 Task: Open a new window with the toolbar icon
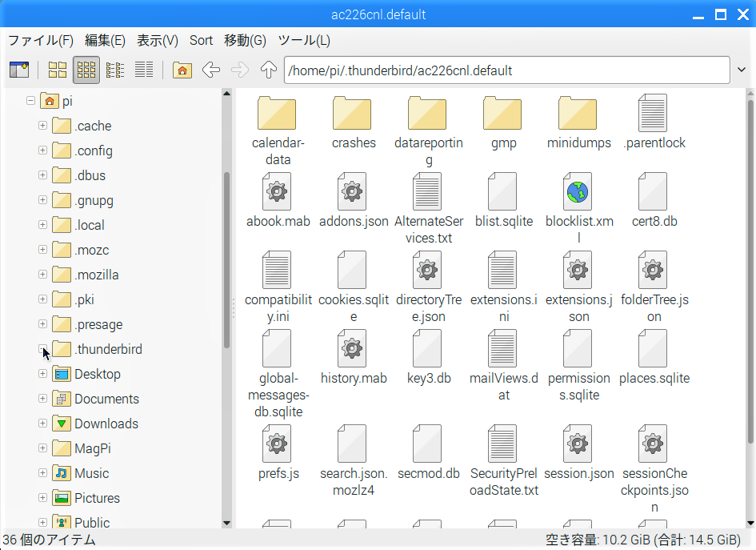(19, 70)
